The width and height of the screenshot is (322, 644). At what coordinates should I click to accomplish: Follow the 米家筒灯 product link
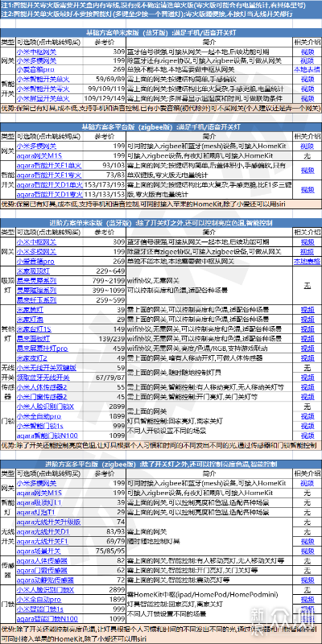tap(30, 310)
